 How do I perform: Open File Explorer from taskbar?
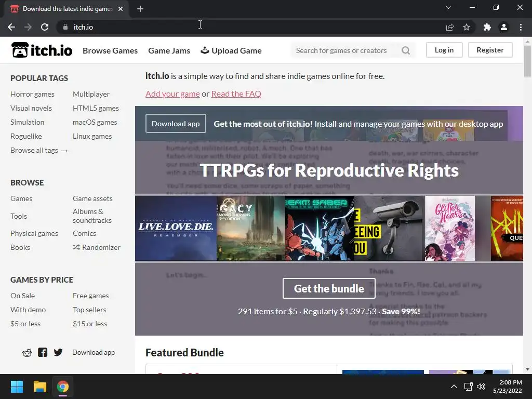39,387
